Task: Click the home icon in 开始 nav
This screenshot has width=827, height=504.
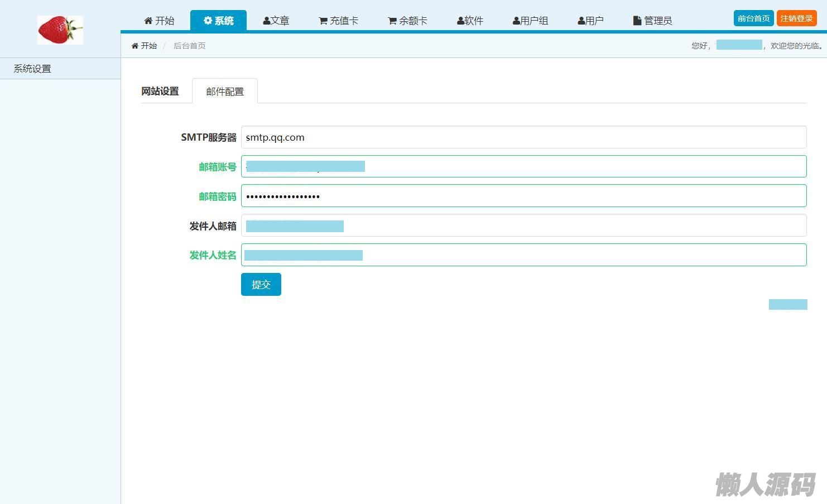Action: 148,21
